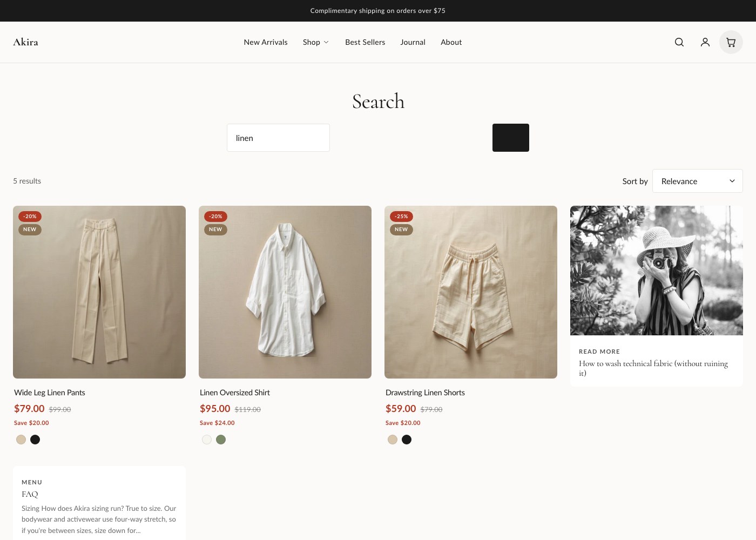
Task: Click the $59.00 sale price
Action: [x=401, y=409]
